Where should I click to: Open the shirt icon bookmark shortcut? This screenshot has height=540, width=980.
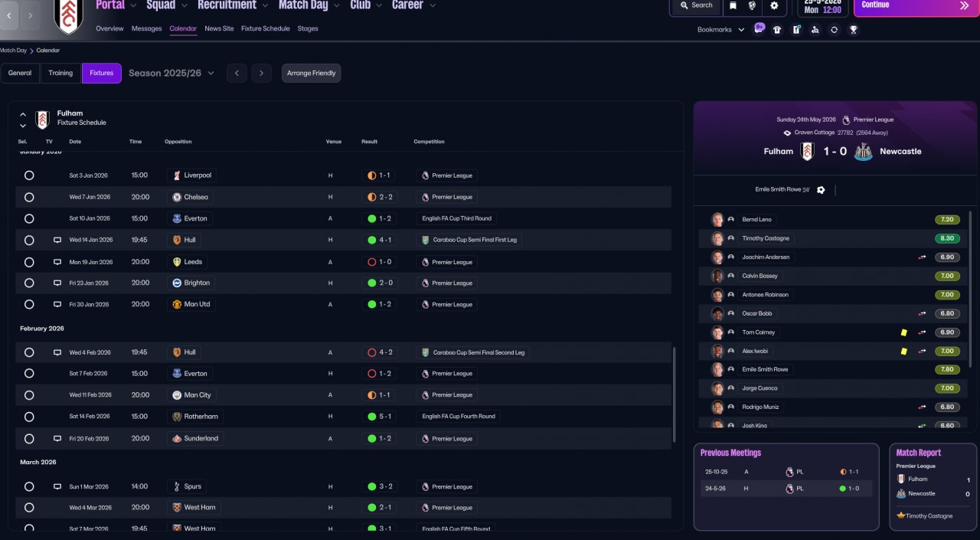(x=777, y=30)
